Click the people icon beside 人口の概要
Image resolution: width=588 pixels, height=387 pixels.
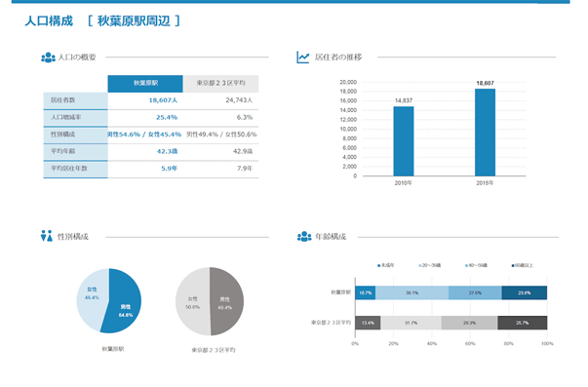click(x=48, y=58)
